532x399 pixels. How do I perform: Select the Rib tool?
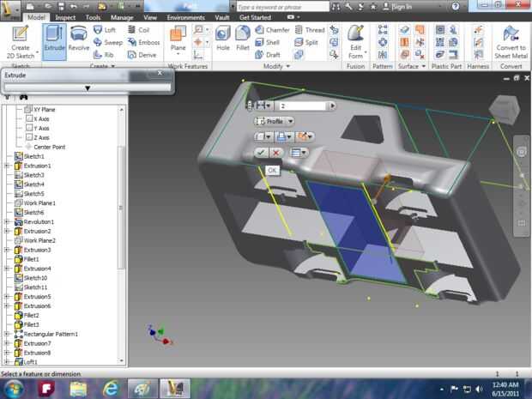tap(104, 55)
